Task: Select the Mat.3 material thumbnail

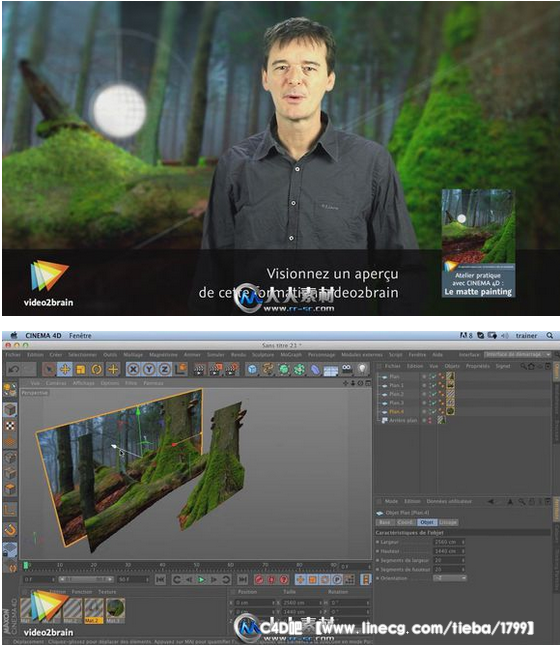Action: (115, 610)
